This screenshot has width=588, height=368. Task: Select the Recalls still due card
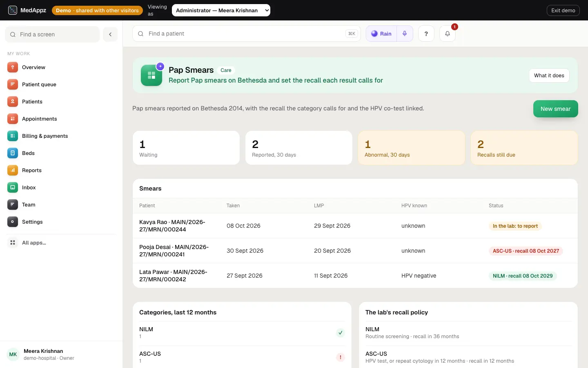pos(524,148)
